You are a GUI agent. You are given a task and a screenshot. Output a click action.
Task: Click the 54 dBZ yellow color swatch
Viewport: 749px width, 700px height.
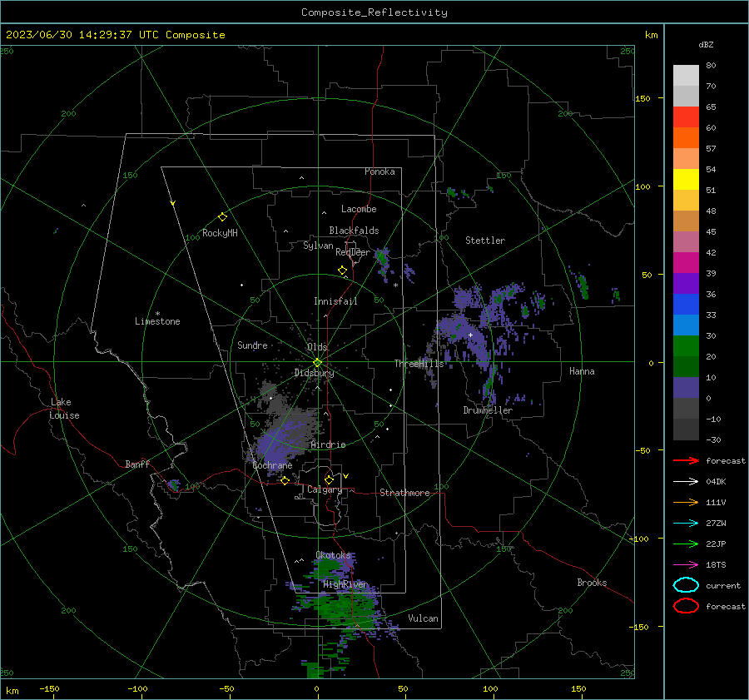pos(686,179)
